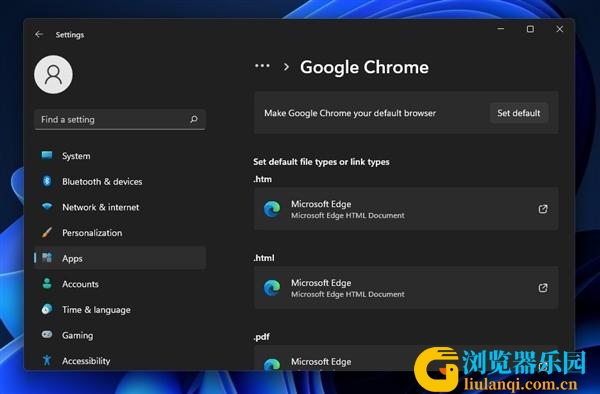Screen dimensions: 600x394
Task: Click the Accounts person icon
Action: [47, 283]
